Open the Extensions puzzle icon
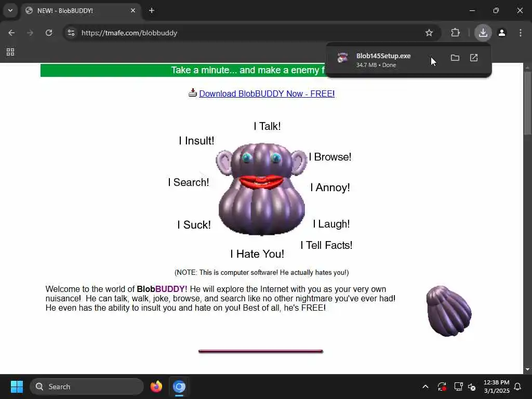This screenshot has height=399, width=532. 455,33
